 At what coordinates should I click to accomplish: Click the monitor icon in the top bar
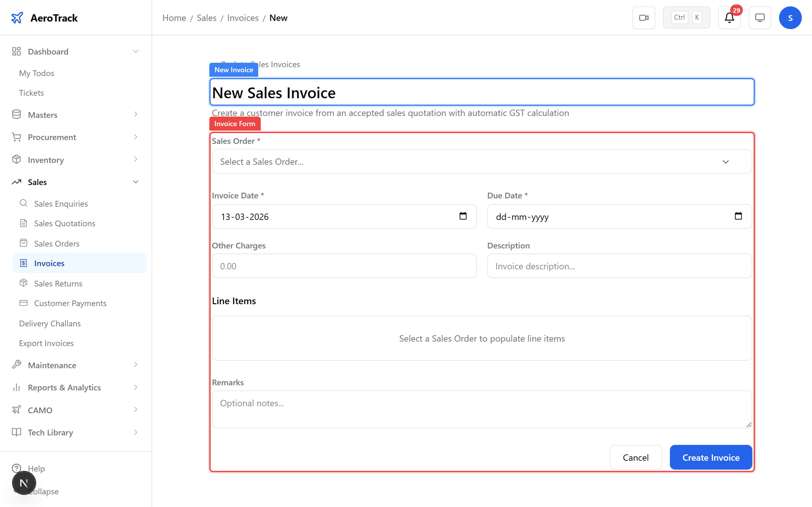[760, 17]
